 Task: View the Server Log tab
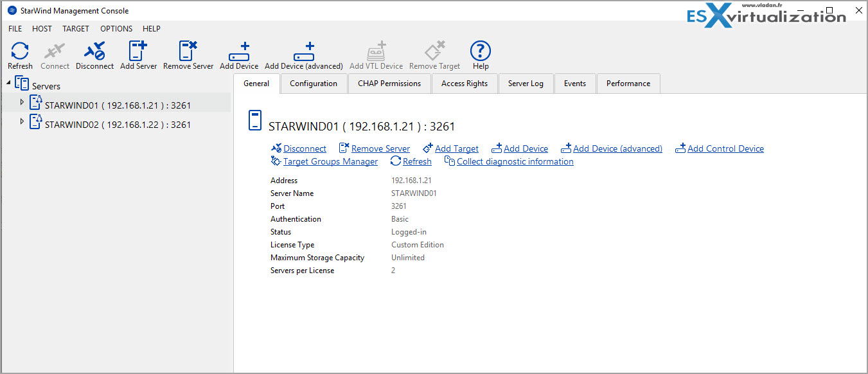[x=526, y=84]
